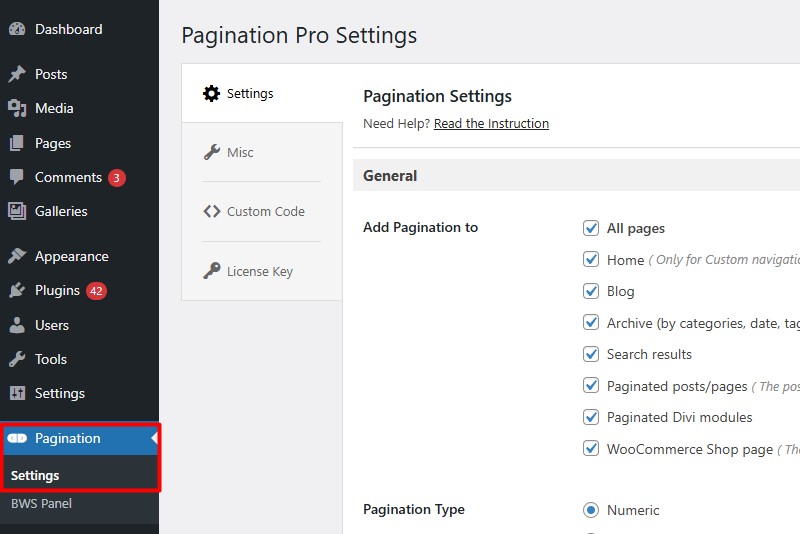Switch to the Misc tab
This screenshot has height=534, width=800.
(x=262, y=152)
